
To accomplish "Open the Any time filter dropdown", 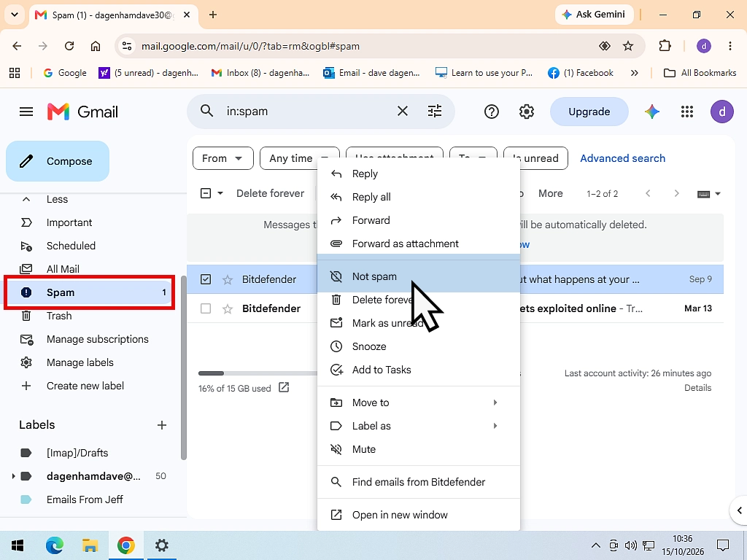I will [299, 158].
